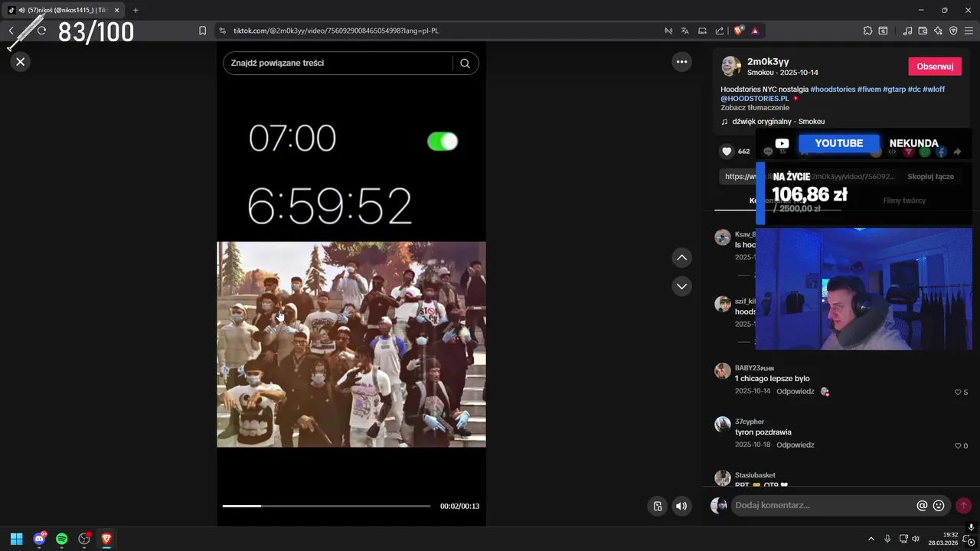Copy the link with Skopiuj łącze
Image resolution: width=980 pixels, height=551 pixels.
[930, 176]
